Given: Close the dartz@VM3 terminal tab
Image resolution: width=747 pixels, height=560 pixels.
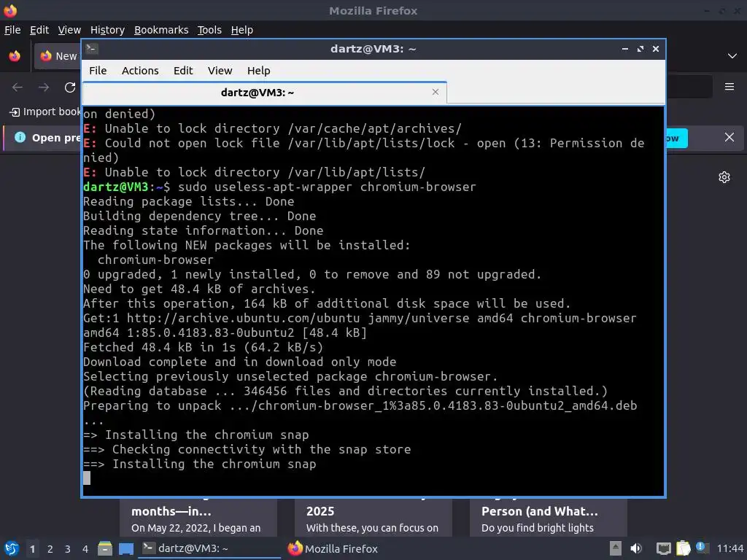Looking at the screenshot, I should [x=435, y=92].
